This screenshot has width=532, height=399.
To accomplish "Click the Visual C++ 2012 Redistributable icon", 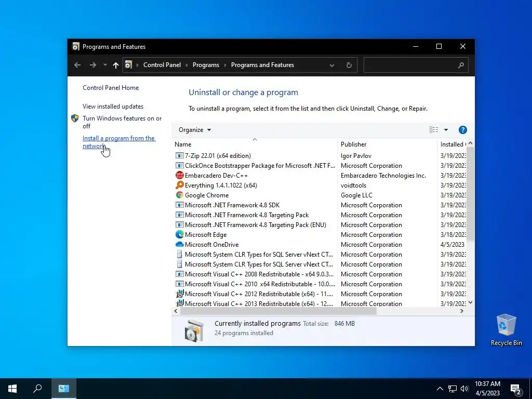I will [179, 294].
